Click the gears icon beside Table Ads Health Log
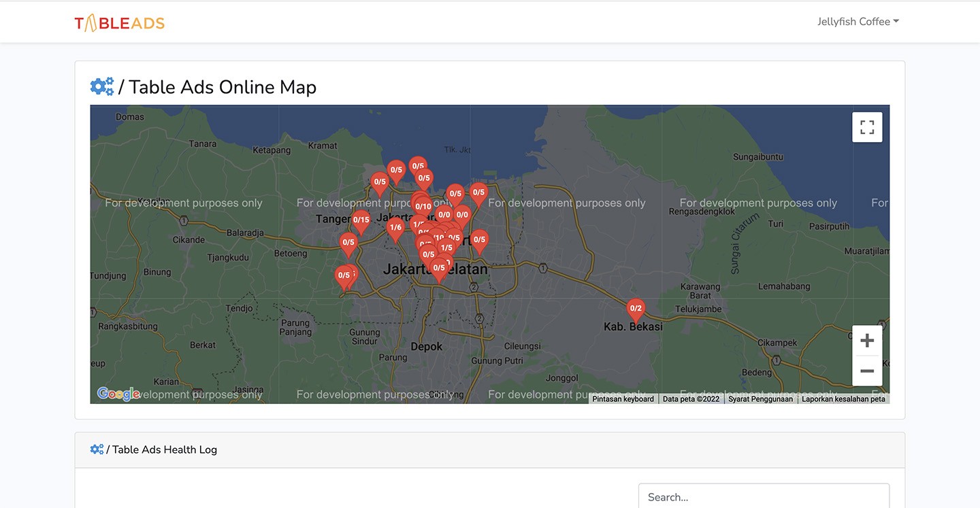The image size is (980, 508). tap(97, 450)
